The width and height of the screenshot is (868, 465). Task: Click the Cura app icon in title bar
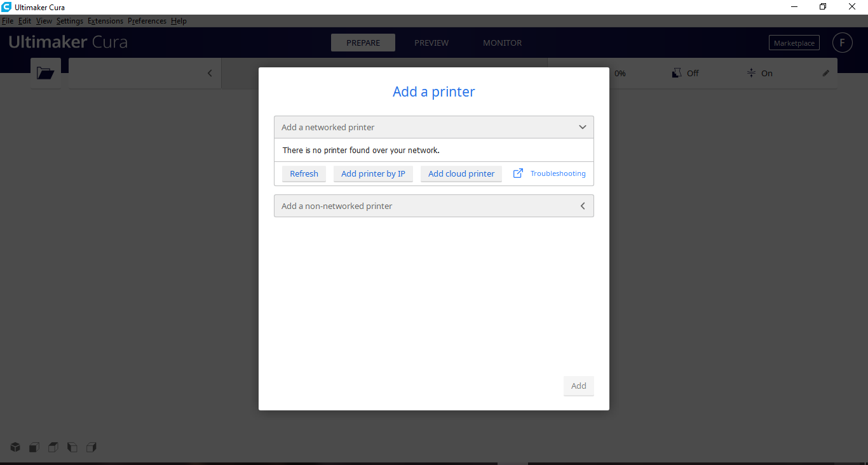click(6, 7)
